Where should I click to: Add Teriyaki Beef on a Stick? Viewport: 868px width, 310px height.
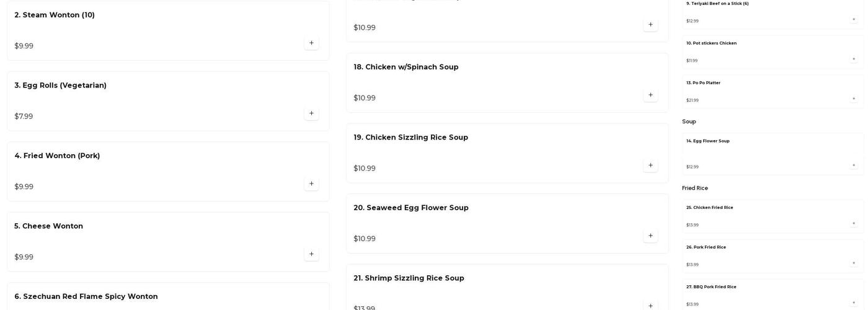coord(854,20)
